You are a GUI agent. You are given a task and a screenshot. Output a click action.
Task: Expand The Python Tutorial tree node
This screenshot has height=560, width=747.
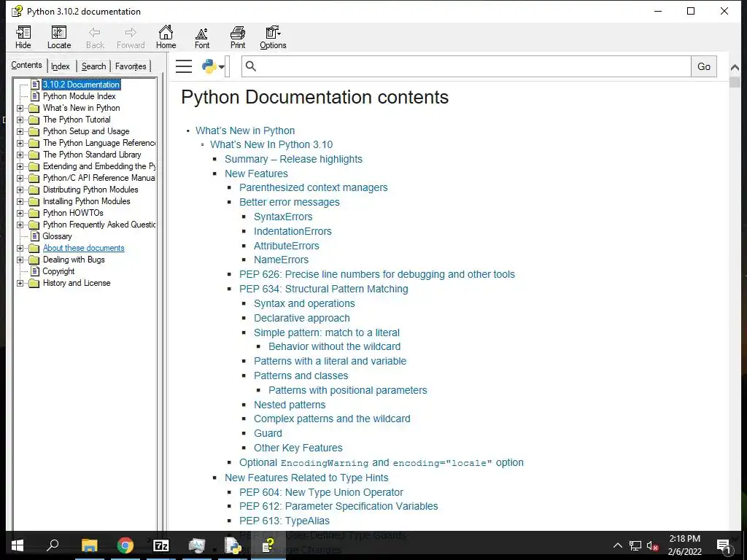tap(20, 120)
